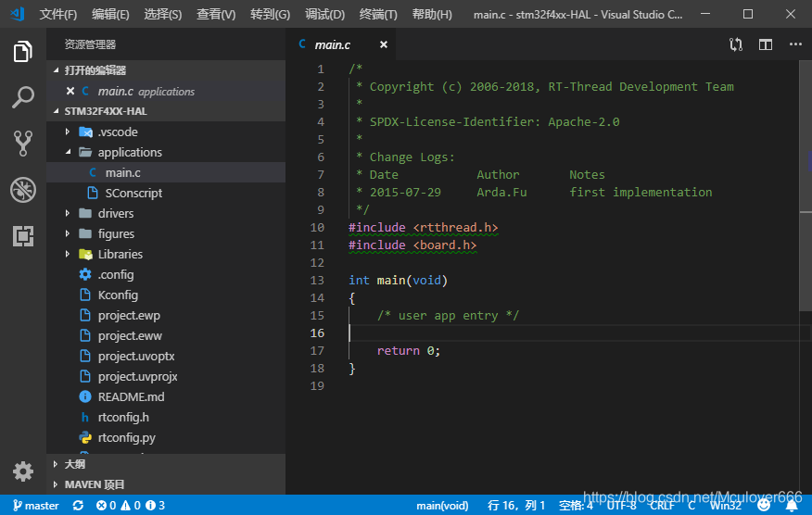Click the rtconfig.h header icon

[x=85, y=417]
